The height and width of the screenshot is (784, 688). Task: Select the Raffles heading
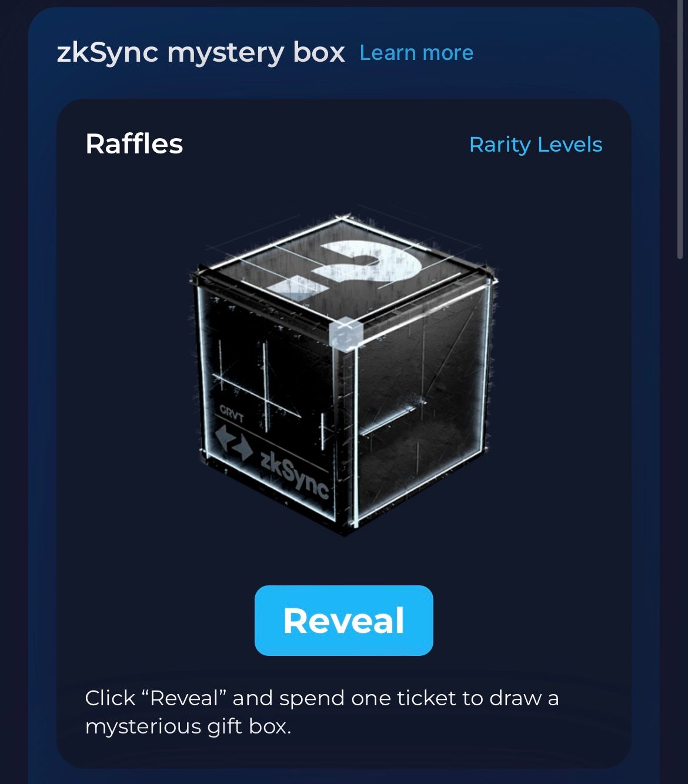[134, 144]
